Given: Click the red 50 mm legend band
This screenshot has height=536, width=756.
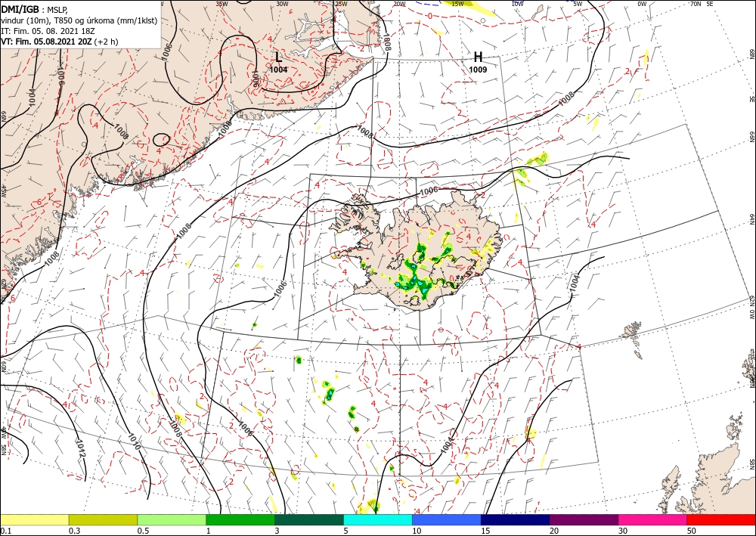Looking at the screenshot, I should click(x=721, y=519).
